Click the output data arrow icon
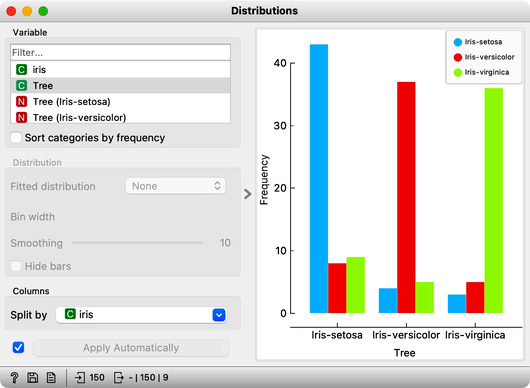 point(119,377)
